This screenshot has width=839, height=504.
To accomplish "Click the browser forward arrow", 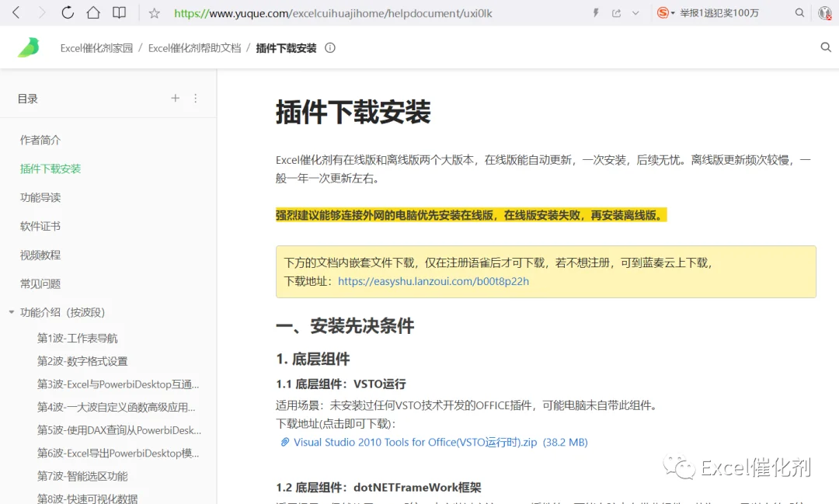I will [42, 13].
